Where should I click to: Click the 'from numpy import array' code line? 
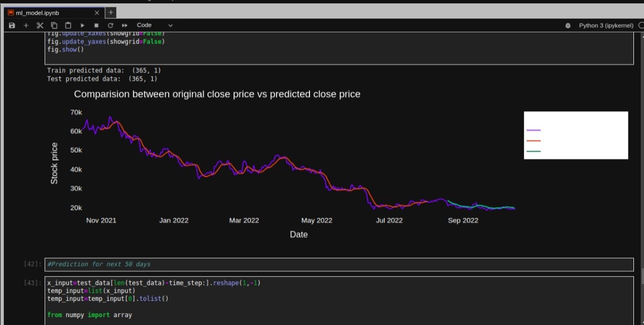[89, 315]
